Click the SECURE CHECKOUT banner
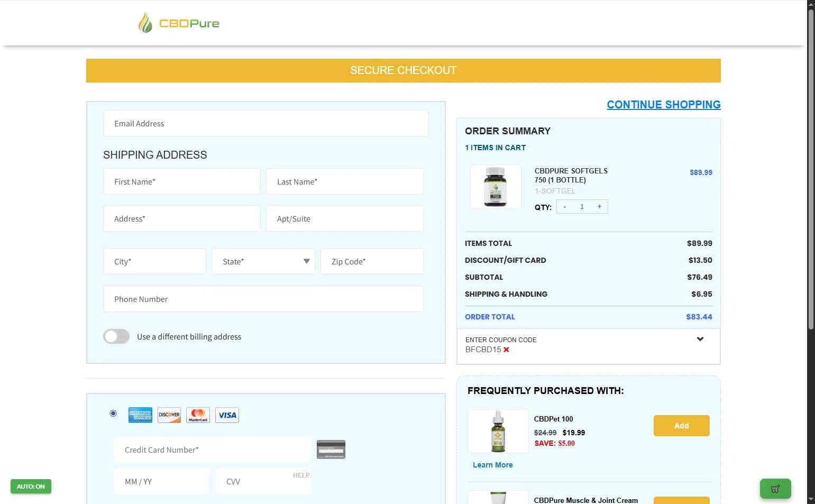 [x=404, y=70]
